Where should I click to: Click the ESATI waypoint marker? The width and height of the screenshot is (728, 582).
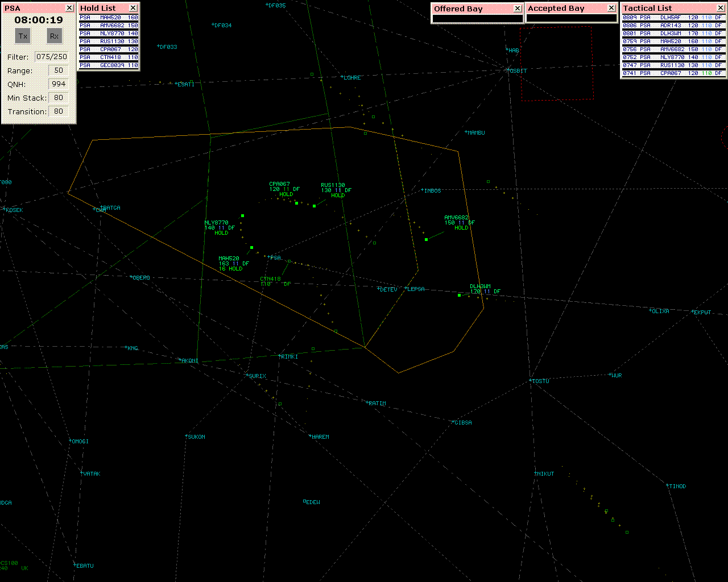click(184, 84)
